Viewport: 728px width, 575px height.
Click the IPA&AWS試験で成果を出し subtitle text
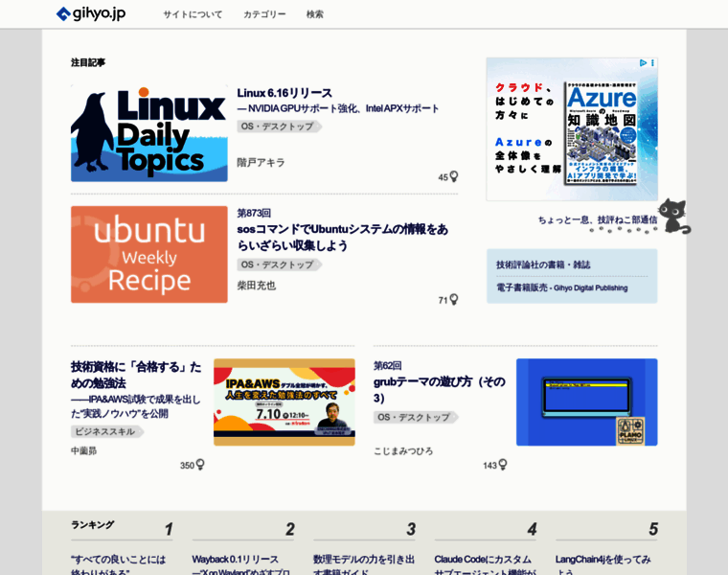tap(136, 406)
